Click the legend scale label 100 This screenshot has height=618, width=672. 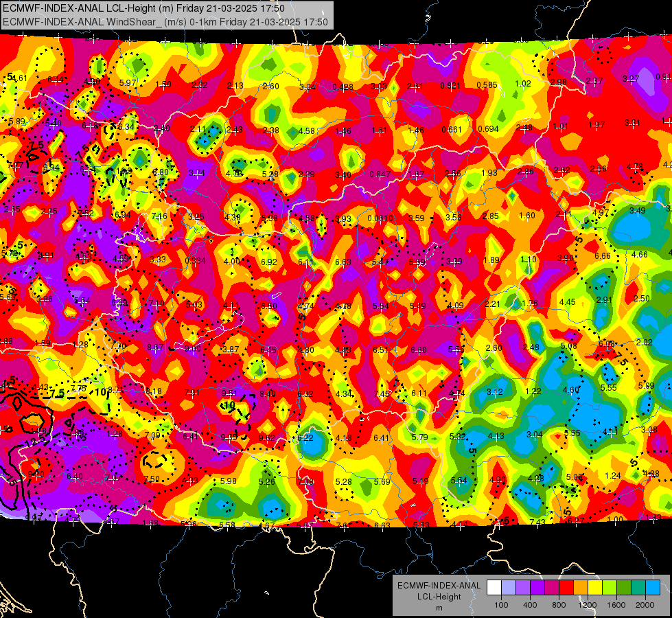[501, 605]
